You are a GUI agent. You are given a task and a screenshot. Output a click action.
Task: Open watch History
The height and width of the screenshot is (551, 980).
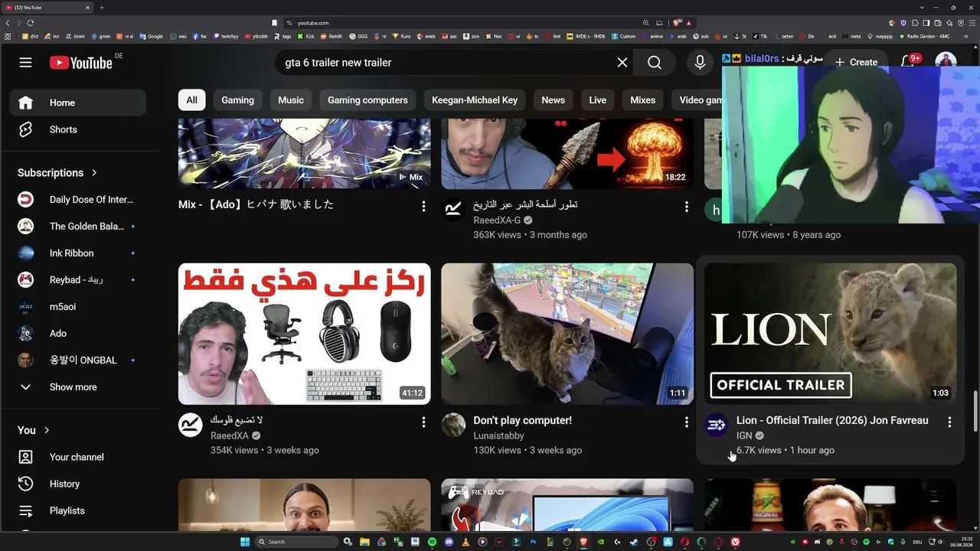tap(78, 484)
